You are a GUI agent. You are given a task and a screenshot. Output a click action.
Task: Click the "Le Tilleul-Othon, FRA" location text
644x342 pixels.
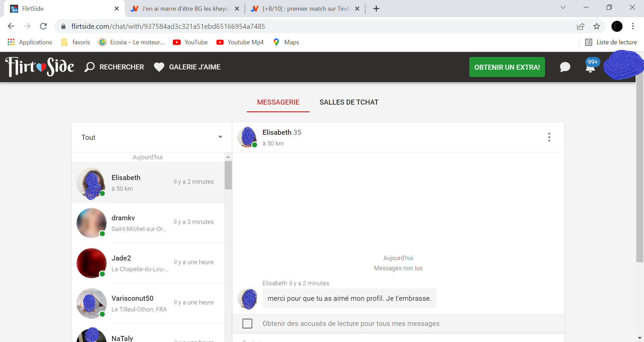point(139,309)
